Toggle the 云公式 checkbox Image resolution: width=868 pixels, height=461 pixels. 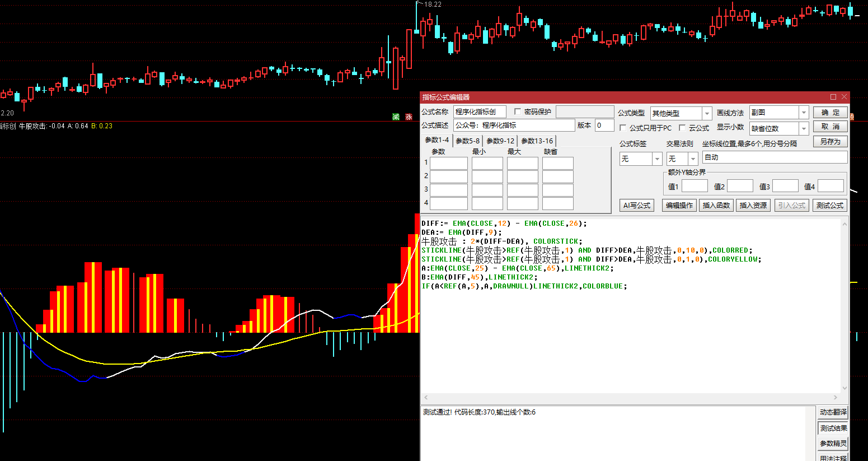pyautogui.click(x=682, y=128)
